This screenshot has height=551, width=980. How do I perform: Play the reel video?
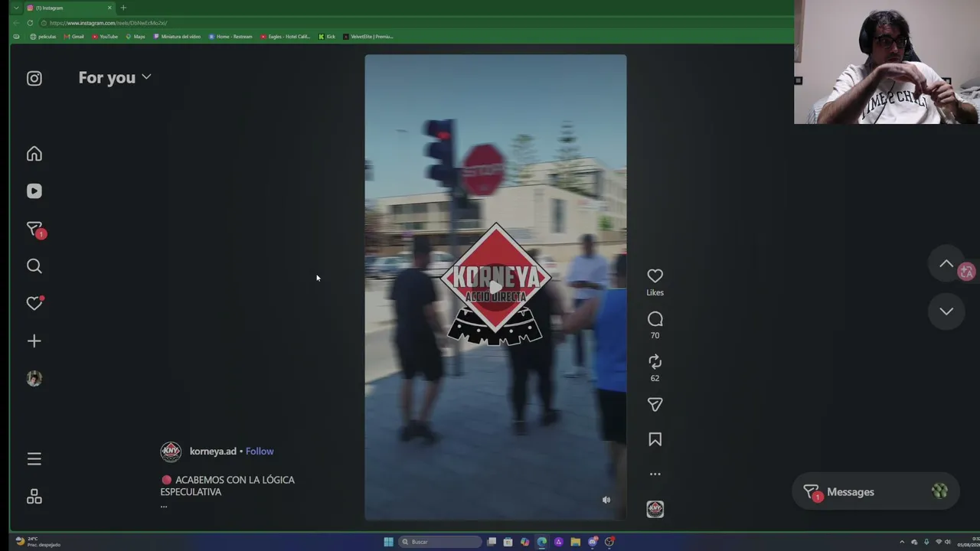tap(495, 288)
